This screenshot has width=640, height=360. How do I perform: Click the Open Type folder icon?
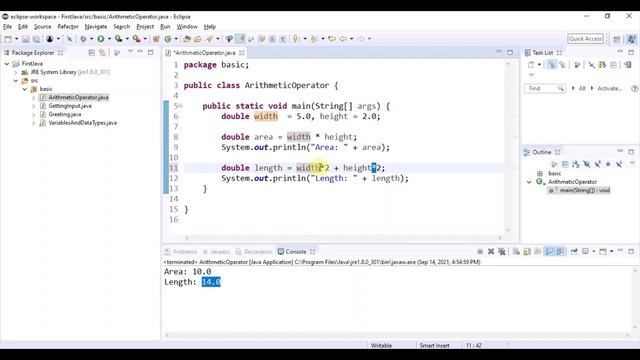point(187,39)
